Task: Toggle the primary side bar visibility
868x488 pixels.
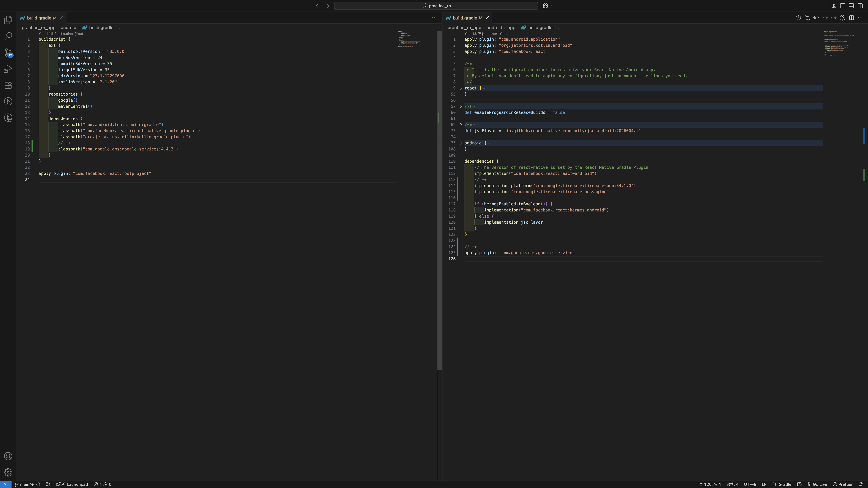Action: click(842, 6)
